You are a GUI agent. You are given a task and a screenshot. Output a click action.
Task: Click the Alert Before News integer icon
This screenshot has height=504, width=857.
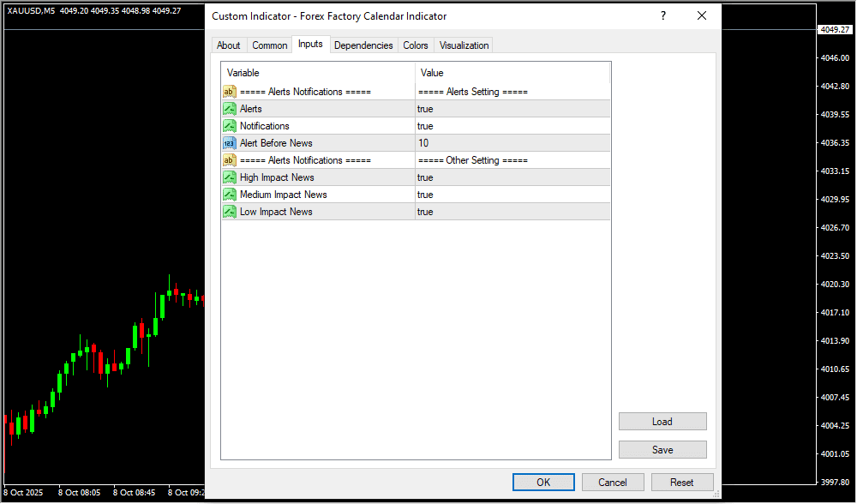pos(229,143)
